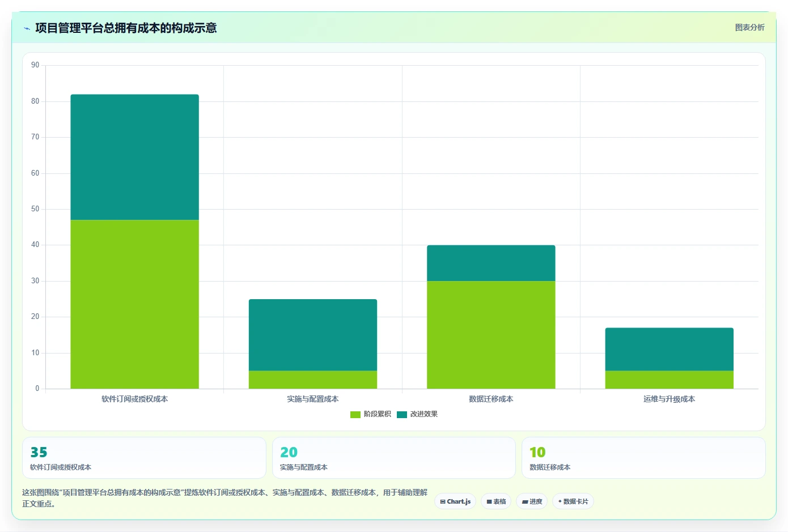This screenshot has width=788, height=532.
Task: Click teal 改进效果 segment of 数据迁移成本 bar
Action: click(x=491, y=263)
